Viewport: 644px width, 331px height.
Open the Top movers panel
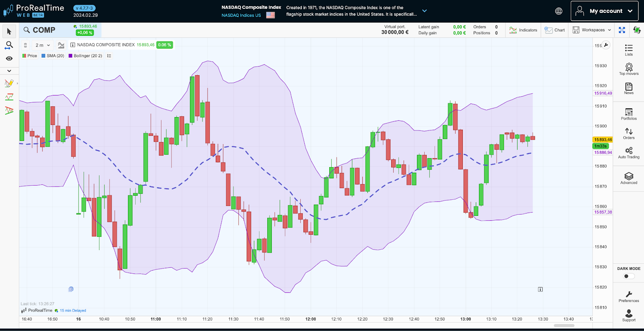click(629, 69)
